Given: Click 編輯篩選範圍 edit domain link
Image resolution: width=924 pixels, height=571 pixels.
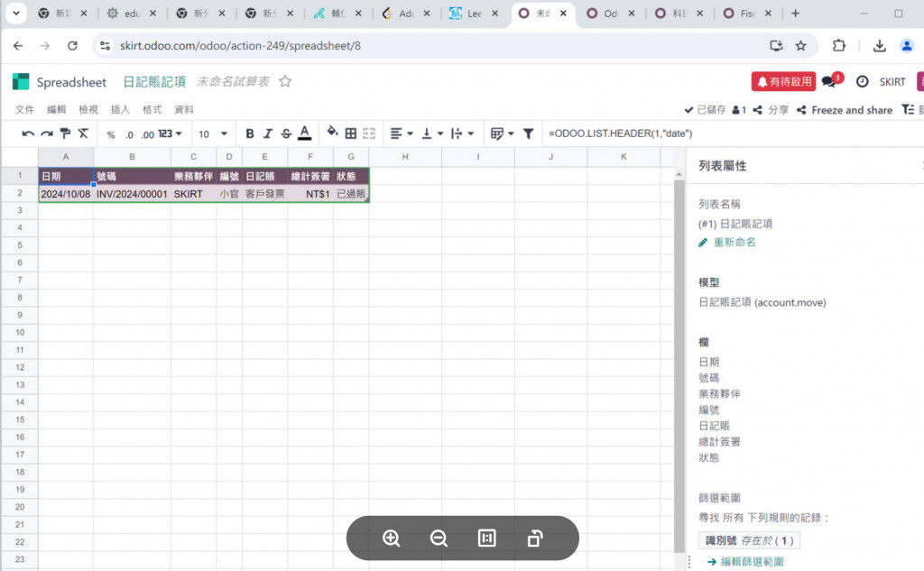Looking at the screenshot, I should click(x=745, y=562).
